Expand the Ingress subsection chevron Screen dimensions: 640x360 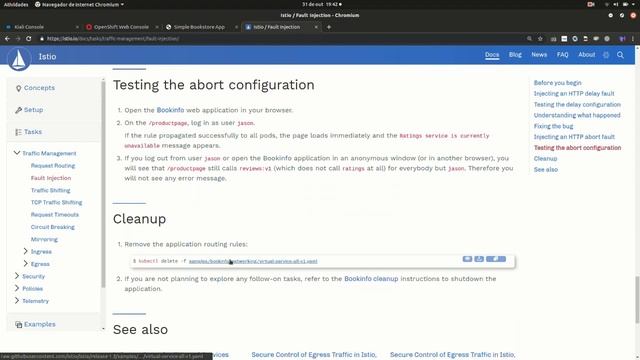[26, 251]
